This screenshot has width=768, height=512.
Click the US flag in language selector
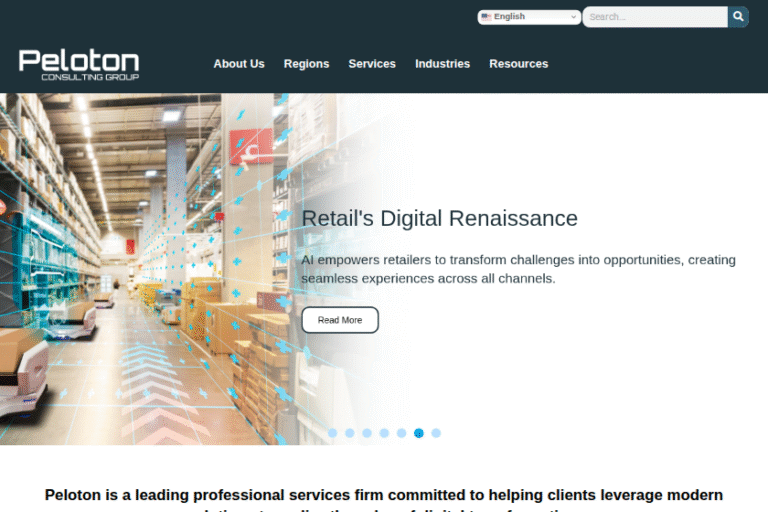(x=486, y=17)
